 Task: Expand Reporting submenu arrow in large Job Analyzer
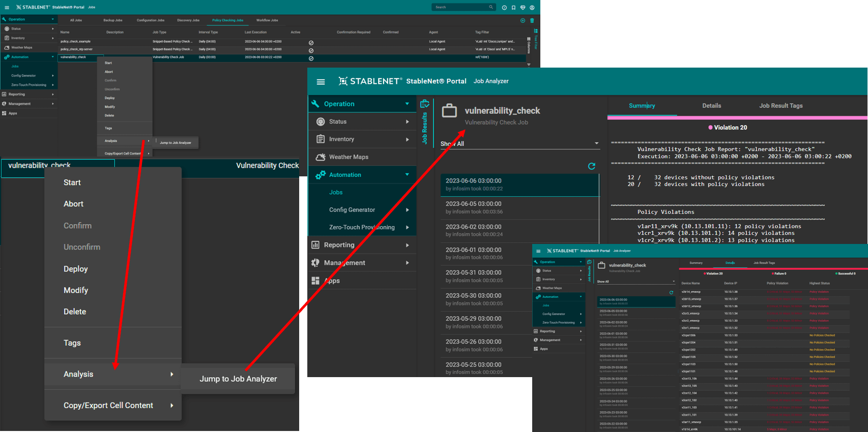[408, 245]
